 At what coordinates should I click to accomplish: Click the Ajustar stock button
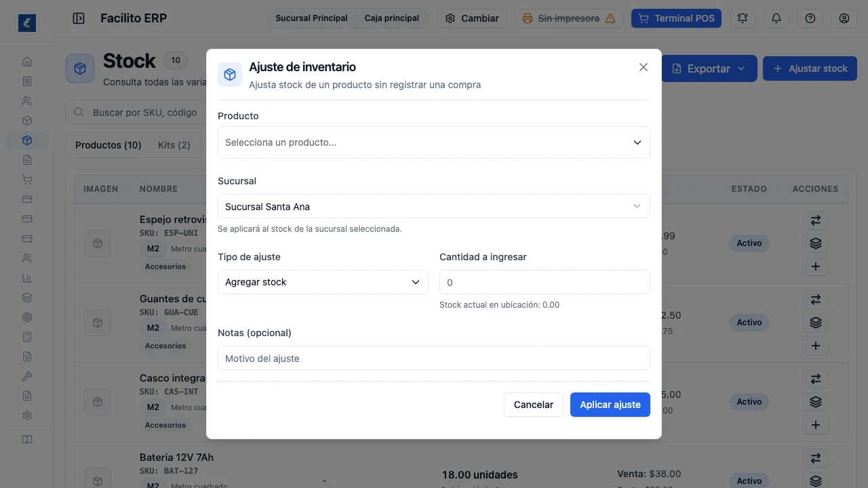pyautogui.click(x=810, y=68)
